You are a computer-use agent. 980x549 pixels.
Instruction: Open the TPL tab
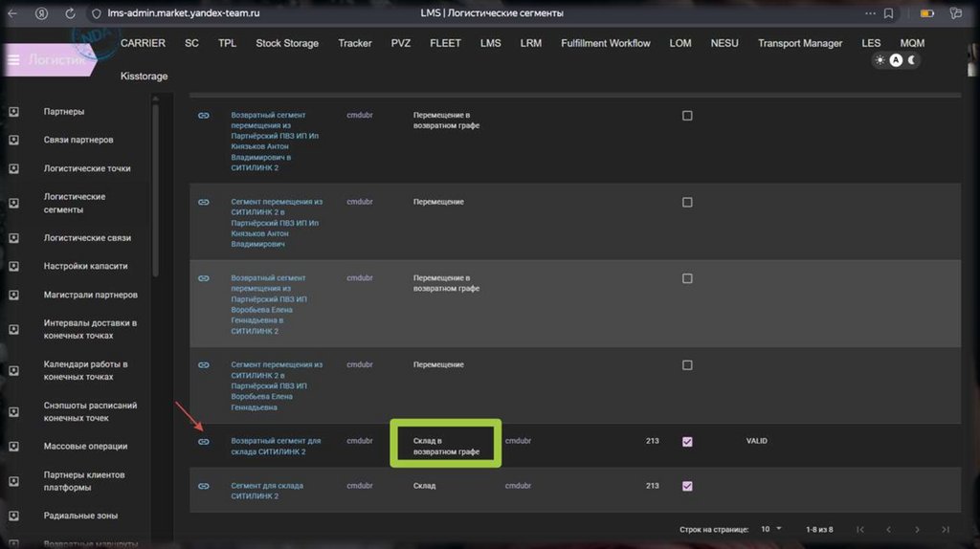pyautogui.click(x=227, y=43)
